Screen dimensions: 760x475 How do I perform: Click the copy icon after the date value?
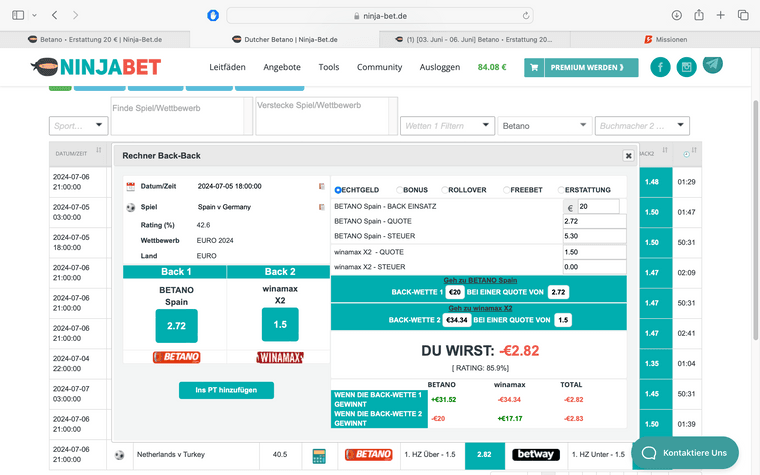(x=321, y=186)
